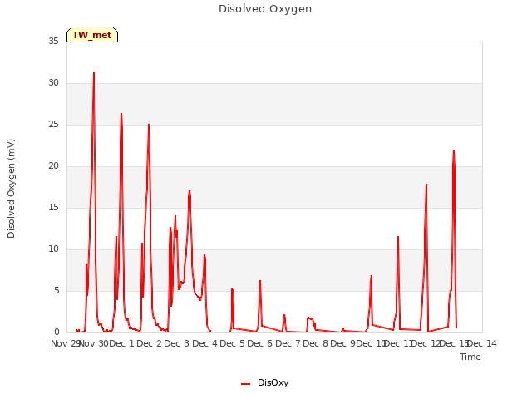Click the 20 y-axis tick label
This screenshot has height=399, width=532.
coord(53,166)
